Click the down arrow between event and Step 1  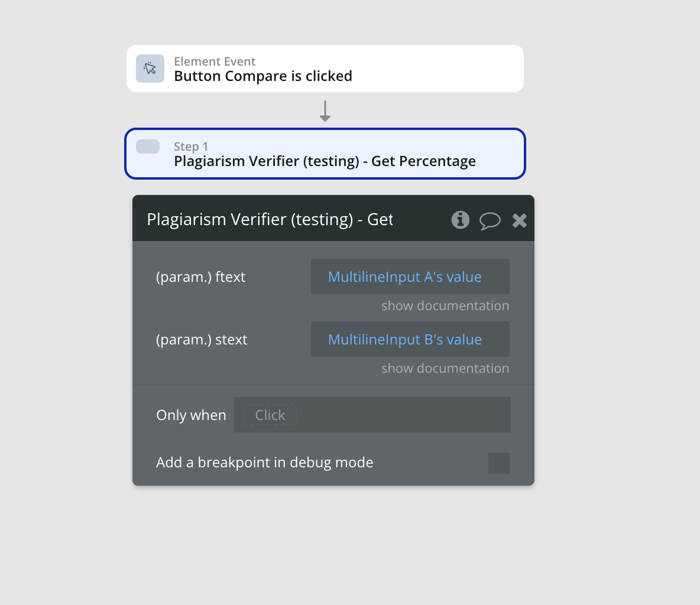click(325, 111)
